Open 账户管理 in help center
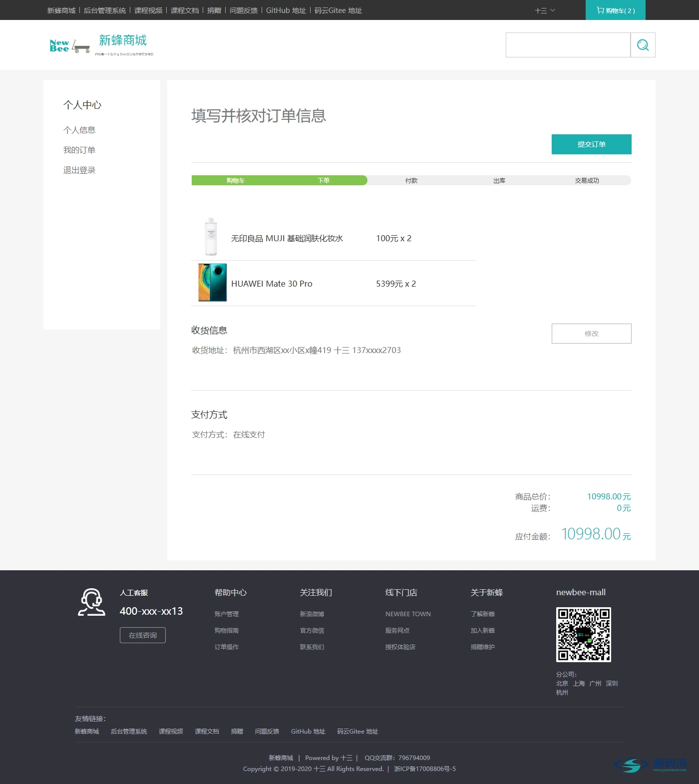Image resolution: width=699 pixels, height=784 pixels. point(227,614)
